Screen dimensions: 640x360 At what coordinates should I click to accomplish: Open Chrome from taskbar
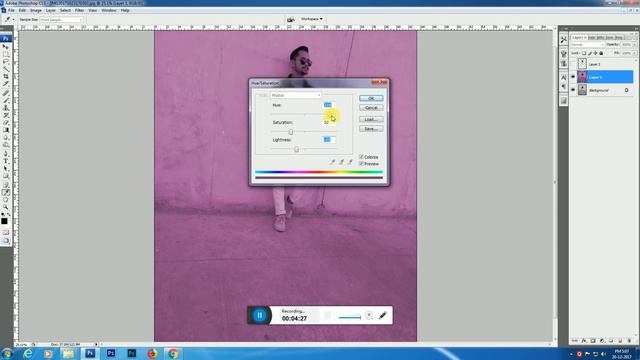point(173,353)
